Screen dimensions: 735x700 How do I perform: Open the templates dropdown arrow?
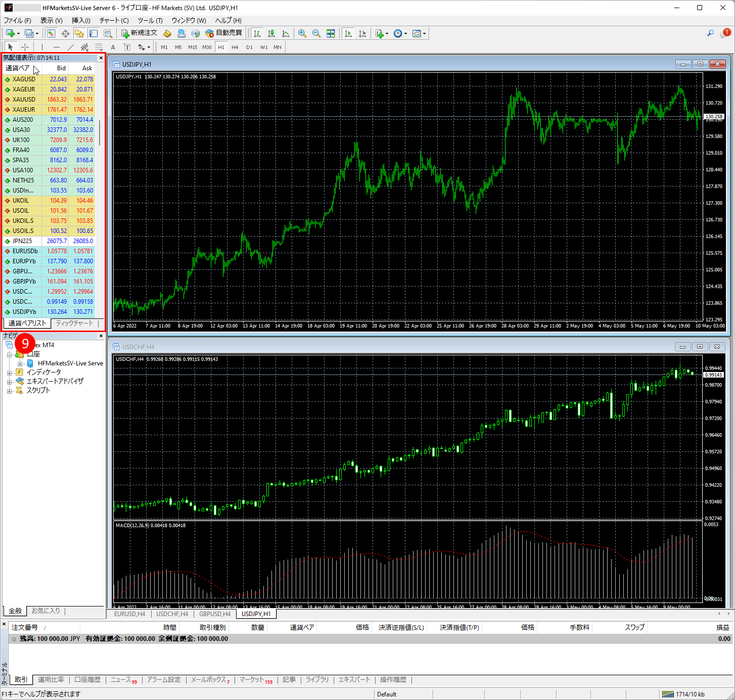[x=425, y=34]
